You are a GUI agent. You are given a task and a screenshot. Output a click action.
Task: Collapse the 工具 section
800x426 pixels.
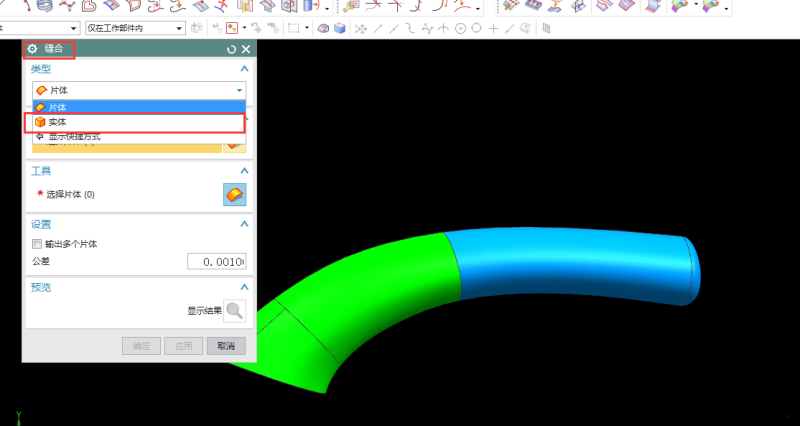[244, 170]
